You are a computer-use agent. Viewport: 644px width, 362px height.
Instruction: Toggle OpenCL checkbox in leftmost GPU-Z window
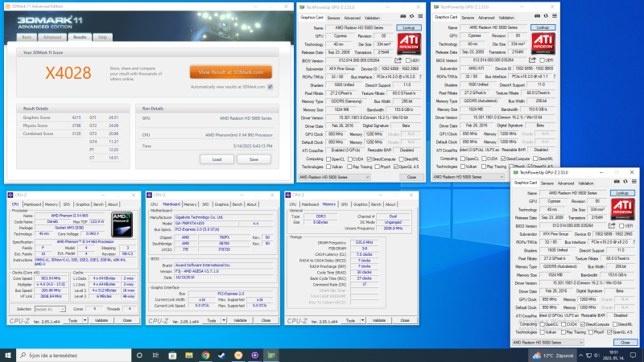click(328, 158)
